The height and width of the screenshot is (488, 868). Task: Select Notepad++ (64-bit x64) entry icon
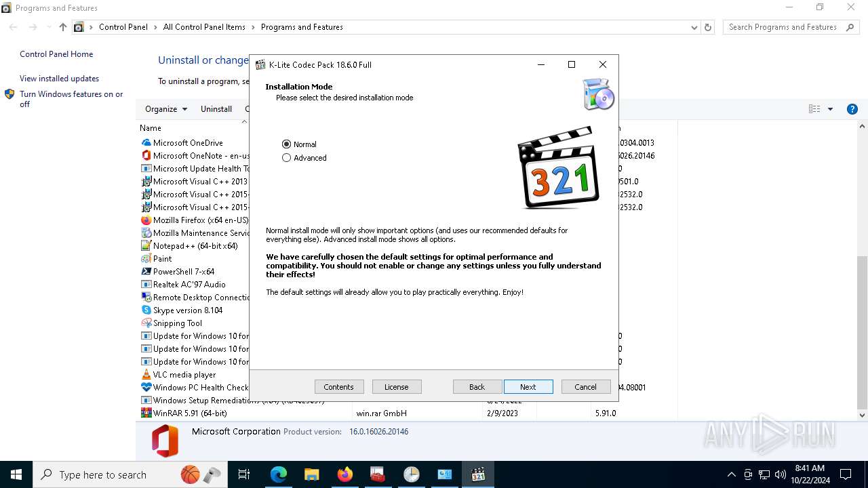click(x=146, y=246)
